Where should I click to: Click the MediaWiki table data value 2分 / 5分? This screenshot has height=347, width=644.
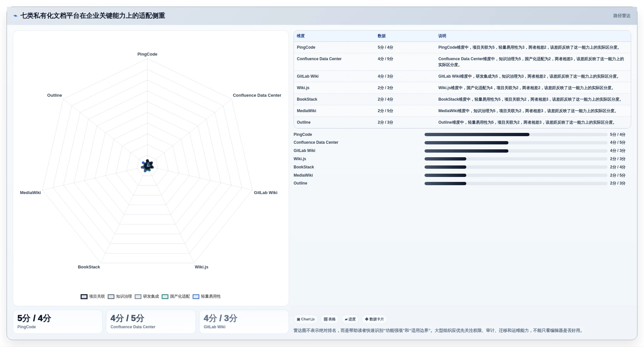click(x=385, y=111)
